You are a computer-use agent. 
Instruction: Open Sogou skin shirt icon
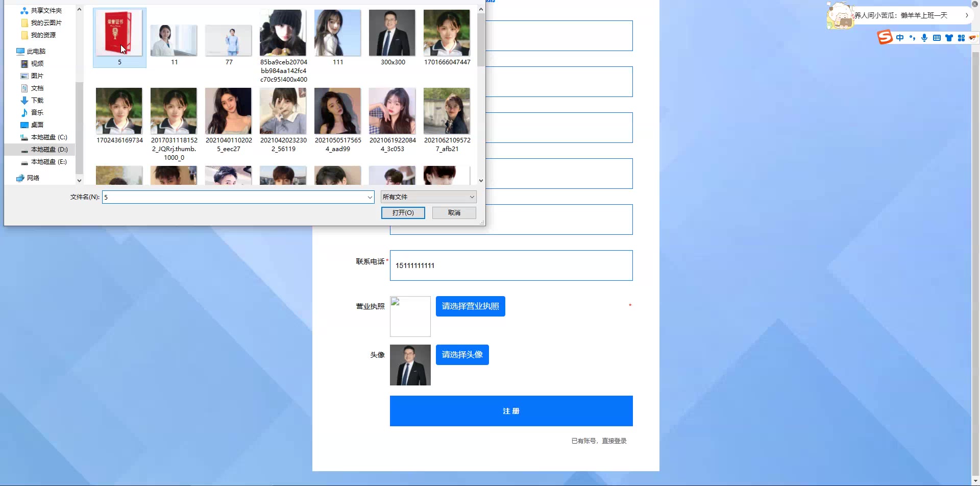949,38
